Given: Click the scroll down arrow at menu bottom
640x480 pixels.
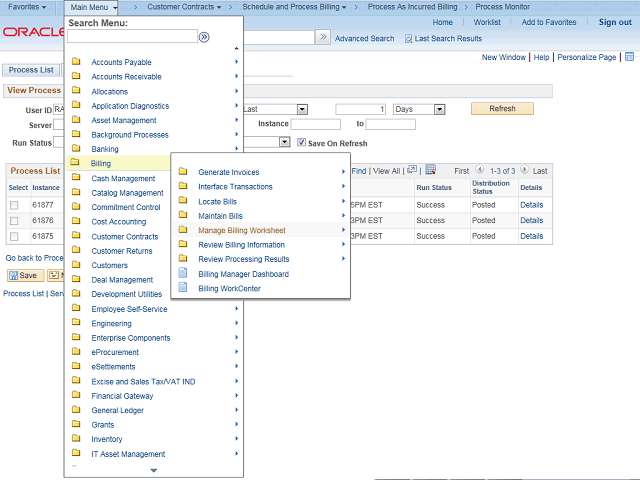Looking at the screenshot, I should click(x=153, y=470).
